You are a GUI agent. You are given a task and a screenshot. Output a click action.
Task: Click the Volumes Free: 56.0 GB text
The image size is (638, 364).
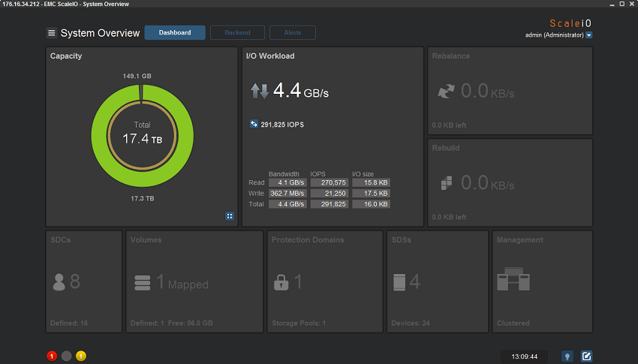[191, 323]
